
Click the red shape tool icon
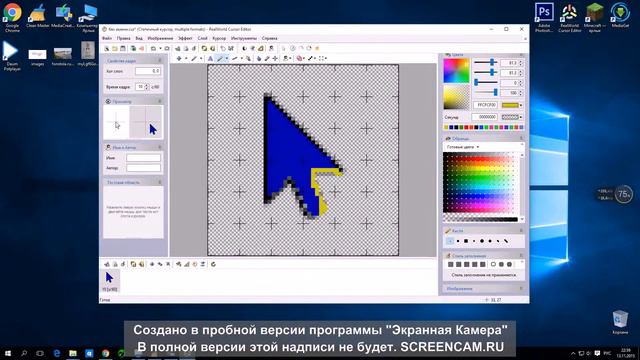(300, 58)
